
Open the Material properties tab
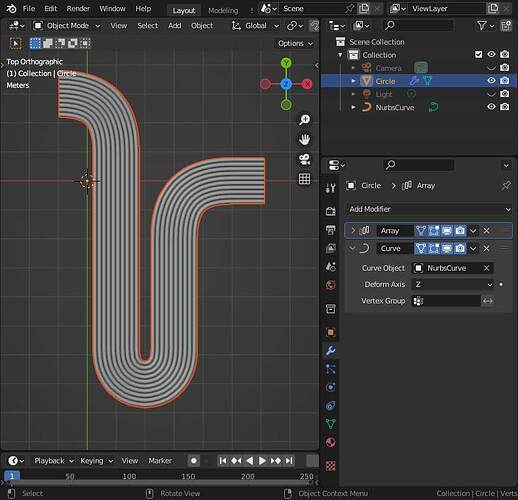pyautogui.click(x=330, y=443)
